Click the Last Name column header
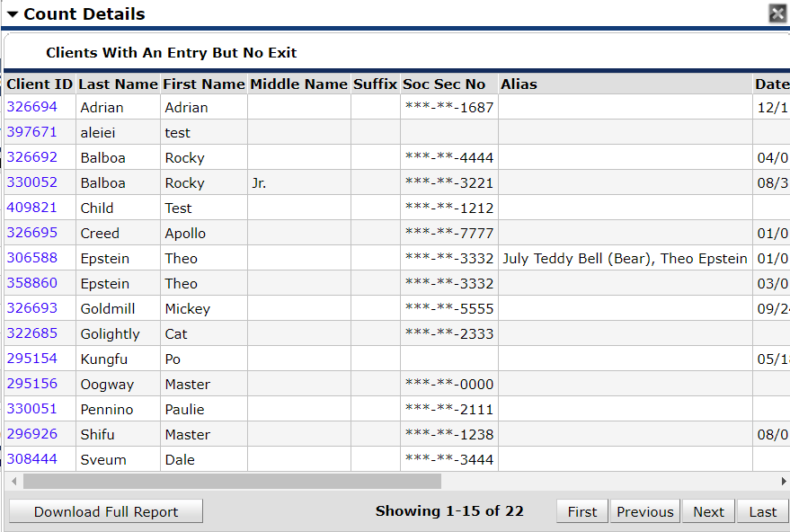 click(119, 84)
